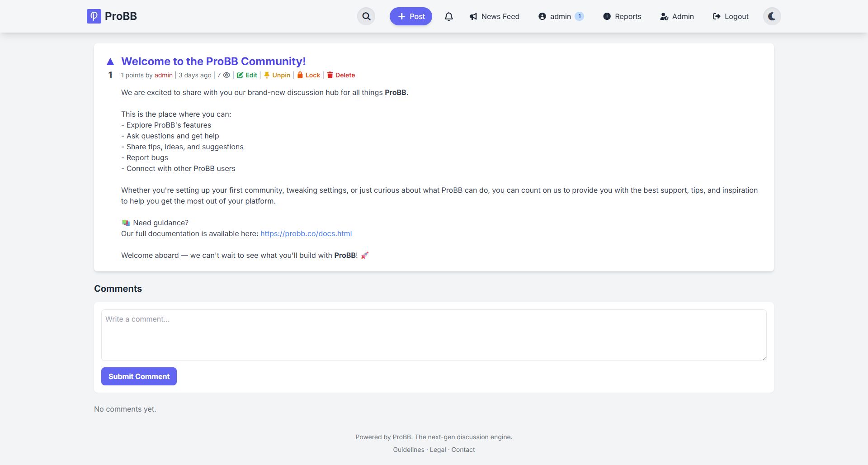Create a new post with Post button
Viewport: 868px width, 465px height.
[x=410, y=16]
